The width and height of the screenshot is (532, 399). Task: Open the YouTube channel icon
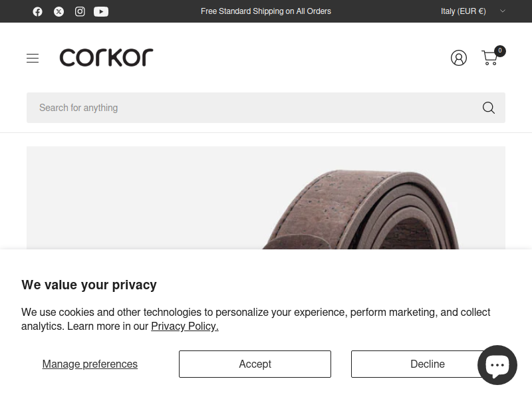pyautogui.click(x=101, y=11)
